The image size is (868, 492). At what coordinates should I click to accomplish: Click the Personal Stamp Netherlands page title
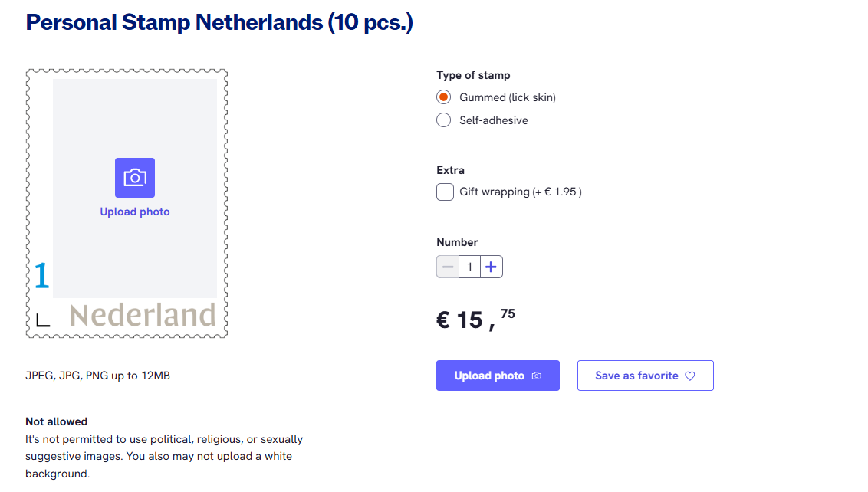(x=219, y=22)
